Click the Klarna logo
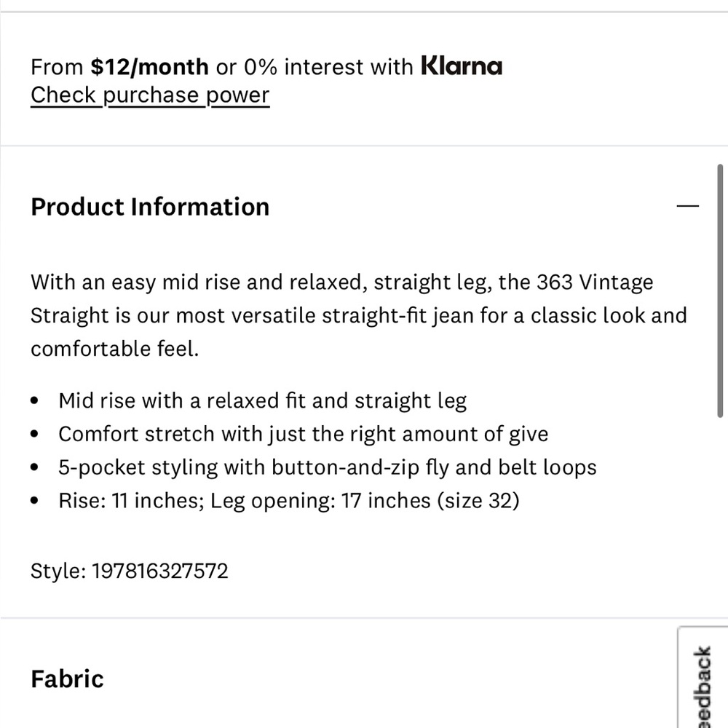 coord(461,66)
